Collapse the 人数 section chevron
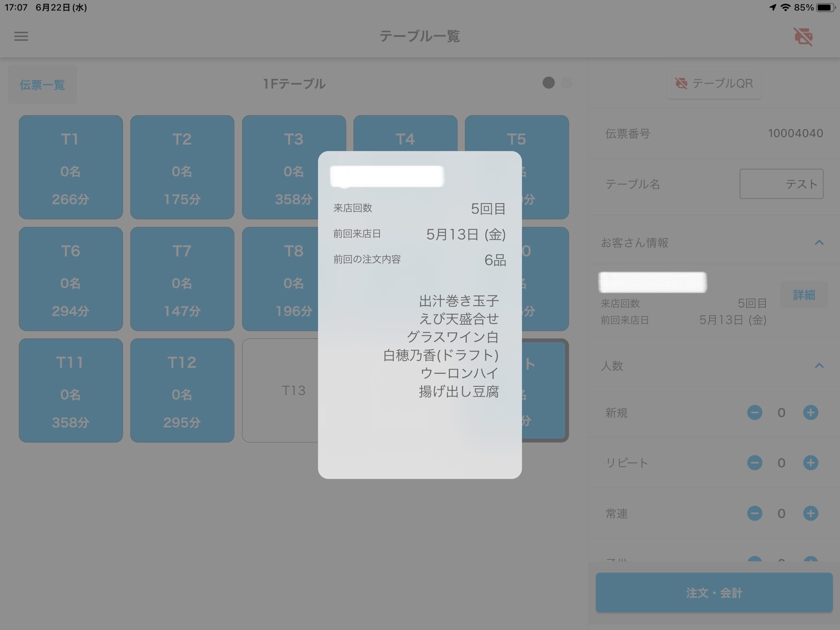The image size is (840, 630). tap(819, 366)
